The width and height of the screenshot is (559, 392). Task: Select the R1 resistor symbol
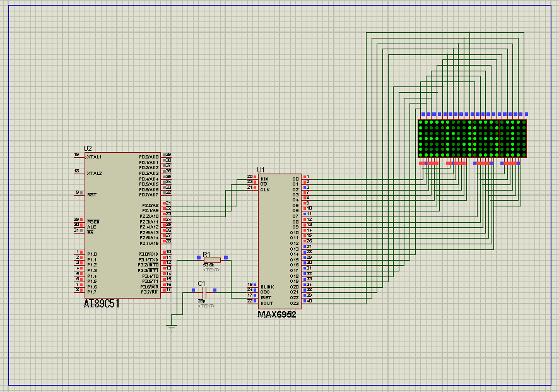[x=212, y=259]
